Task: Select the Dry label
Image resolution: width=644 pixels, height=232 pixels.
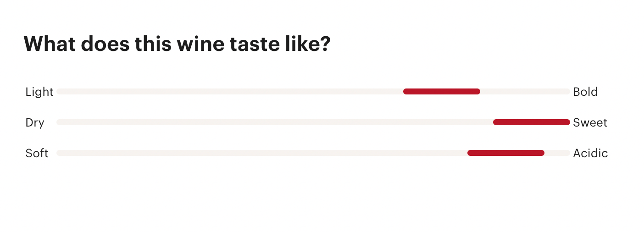Action: pyautogui.click(x=35, y=123)
